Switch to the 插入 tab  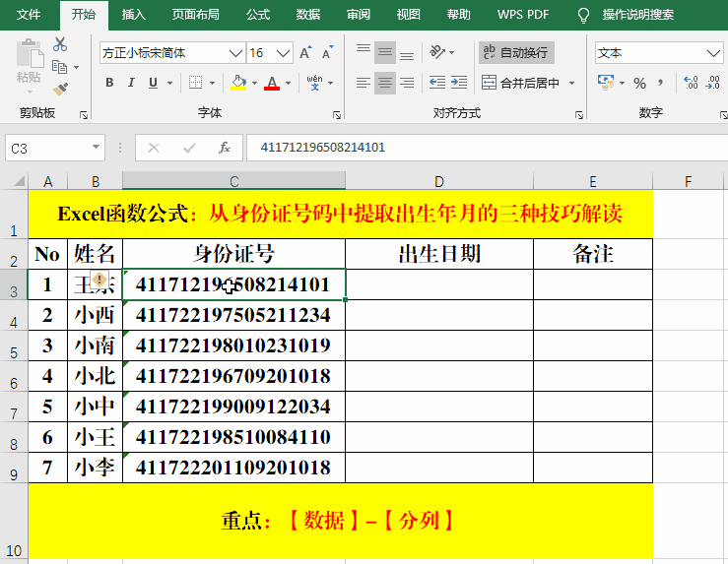coord(134,15)
